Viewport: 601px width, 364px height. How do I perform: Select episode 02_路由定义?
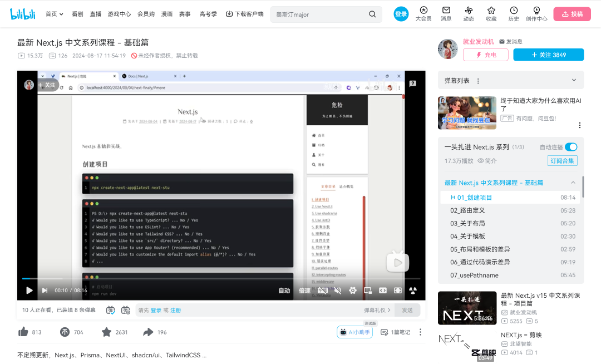coord(510,210)
